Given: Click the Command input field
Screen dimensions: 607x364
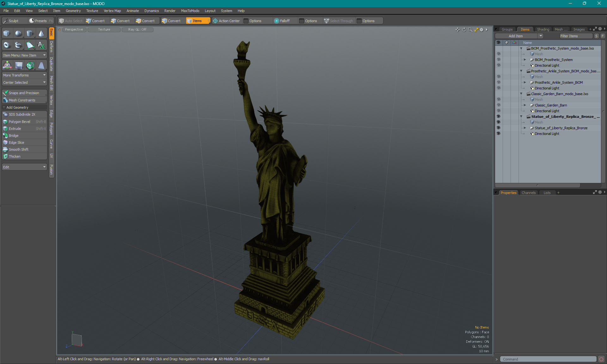Looking at the screenshot, I should 548,359.
